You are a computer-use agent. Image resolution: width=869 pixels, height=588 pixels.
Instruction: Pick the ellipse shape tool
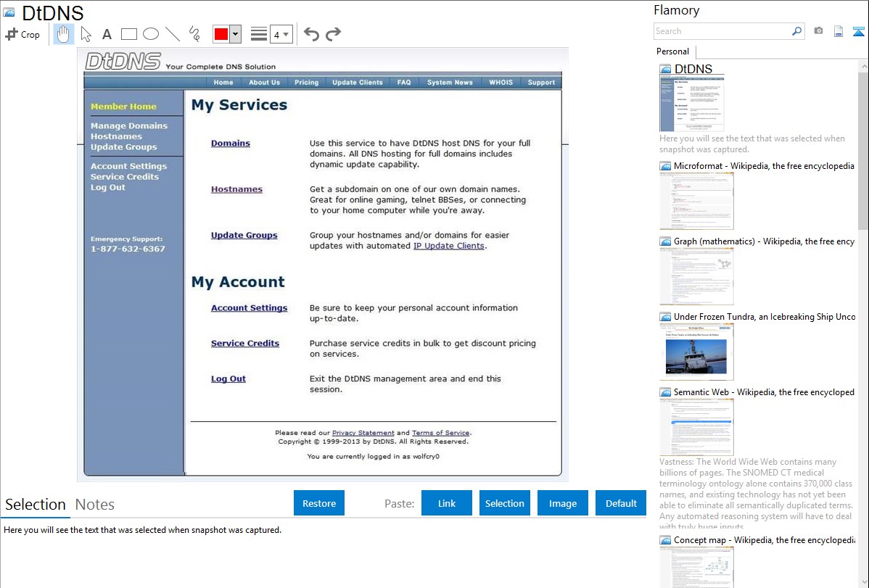(151, 34)
